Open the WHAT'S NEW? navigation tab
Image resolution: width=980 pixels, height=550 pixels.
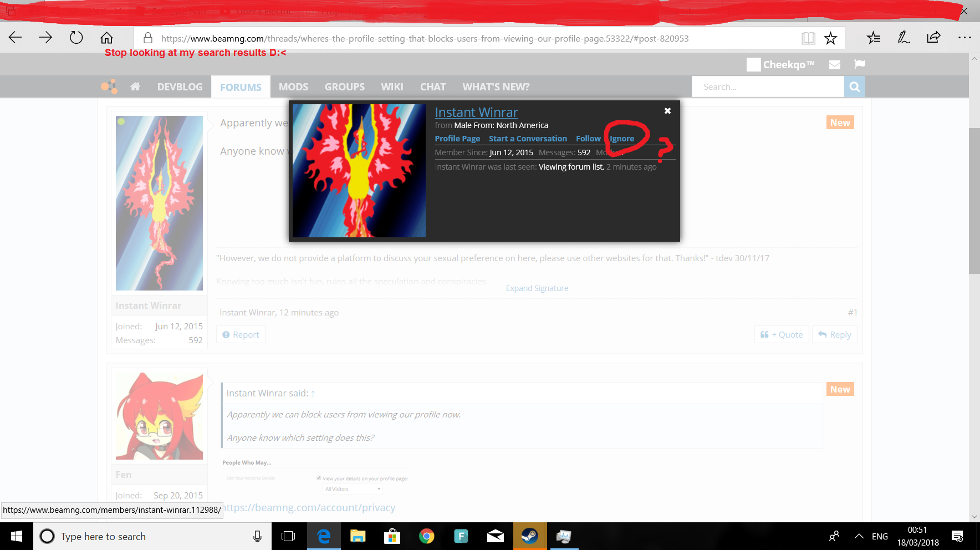pyautogui.click(x=496, y=86)
